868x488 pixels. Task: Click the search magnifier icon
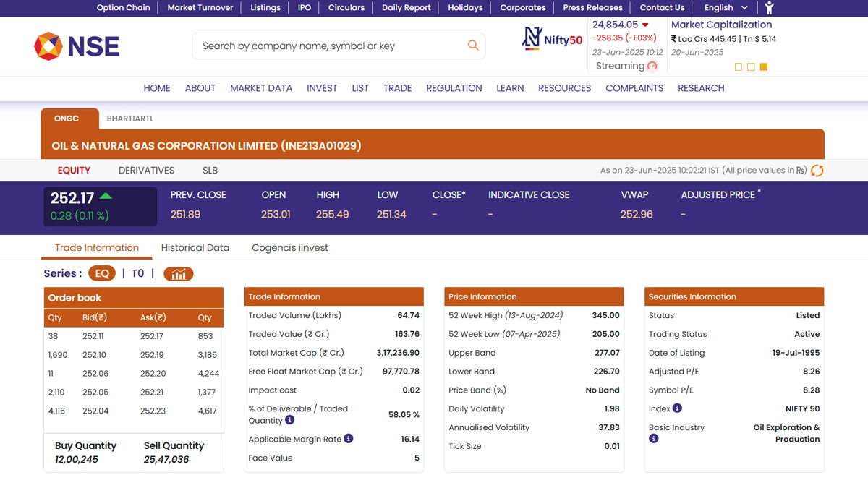pos(473,46)
